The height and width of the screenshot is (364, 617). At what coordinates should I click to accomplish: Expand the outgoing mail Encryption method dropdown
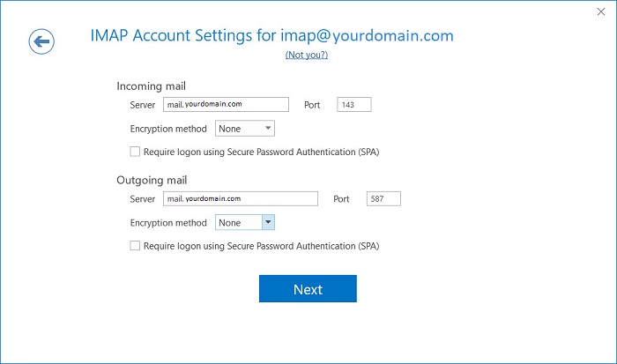(245, 222)
